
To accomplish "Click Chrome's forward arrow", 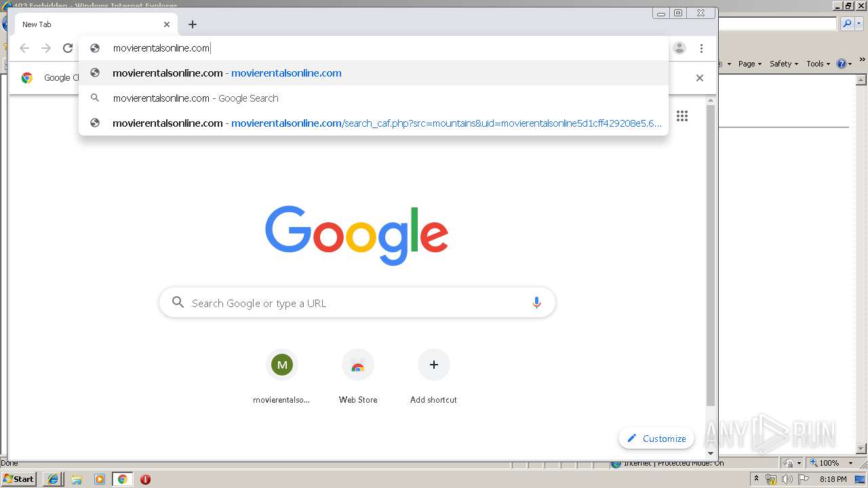I will coord(46,48).
